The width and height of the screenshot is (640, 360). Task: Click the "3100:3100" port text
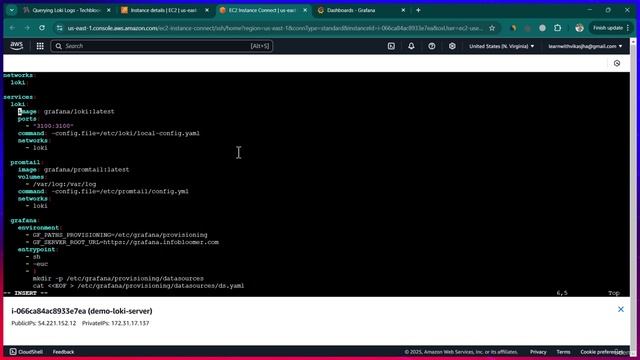click(53, 126)
